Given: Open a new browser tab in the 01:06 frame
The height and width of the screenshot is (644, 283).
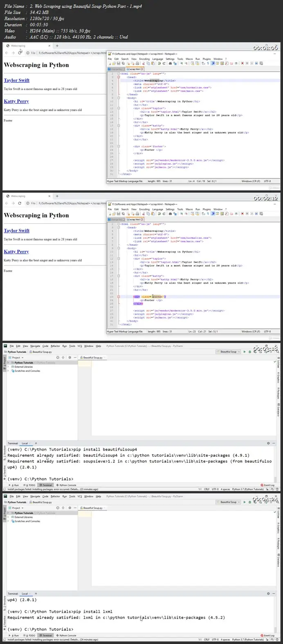Looking at the screenshot, I should pos(57,46).
